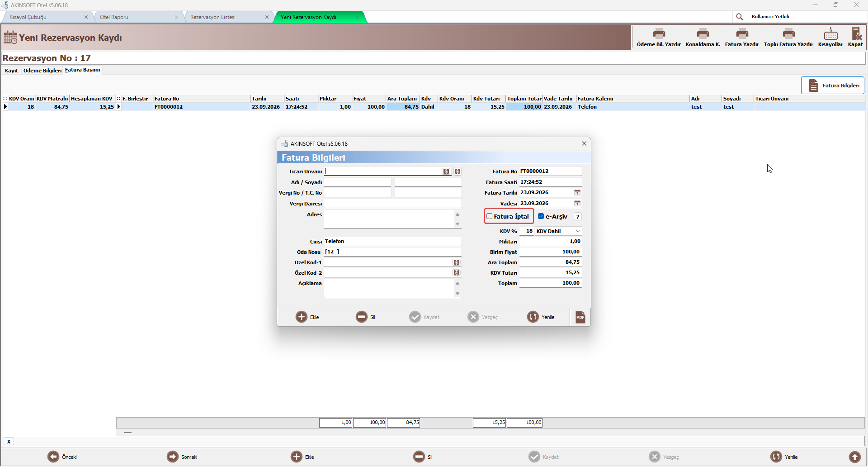
Task: Open the Kısayollar keyboard icon
Action: click(830, 33)
